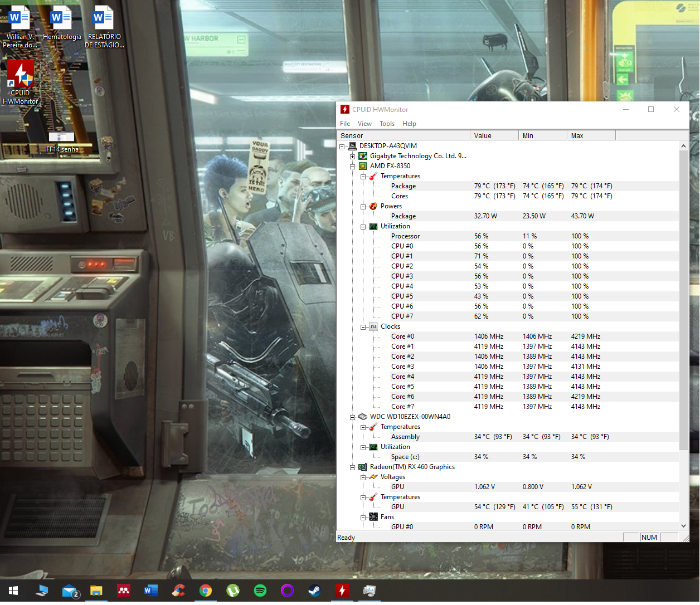The image size is (700, 605).
Task: Open the Hematologia Word document
Action: point(62,23)
